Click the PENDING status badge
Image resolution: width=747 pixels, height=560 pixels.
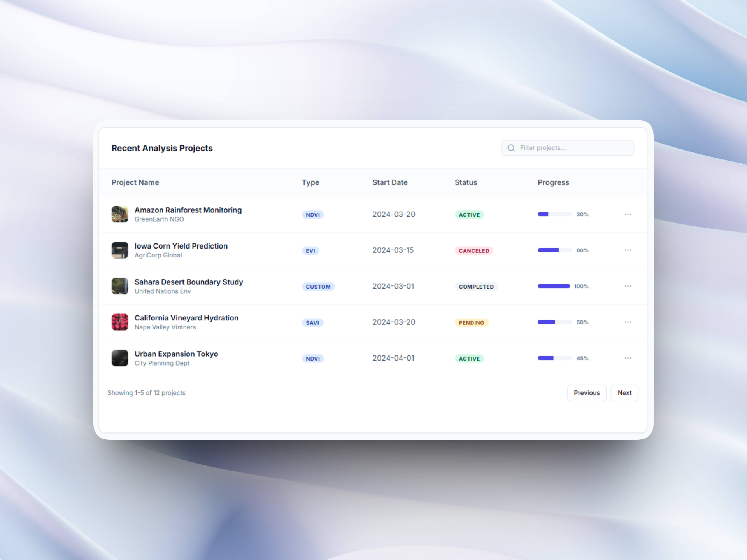[472, 323]
